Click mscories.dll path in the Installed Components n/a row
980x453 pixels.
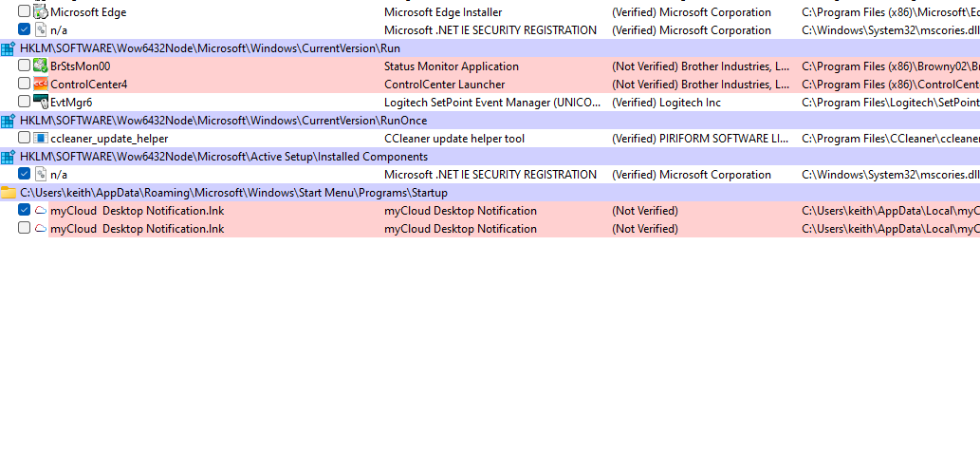891,175
